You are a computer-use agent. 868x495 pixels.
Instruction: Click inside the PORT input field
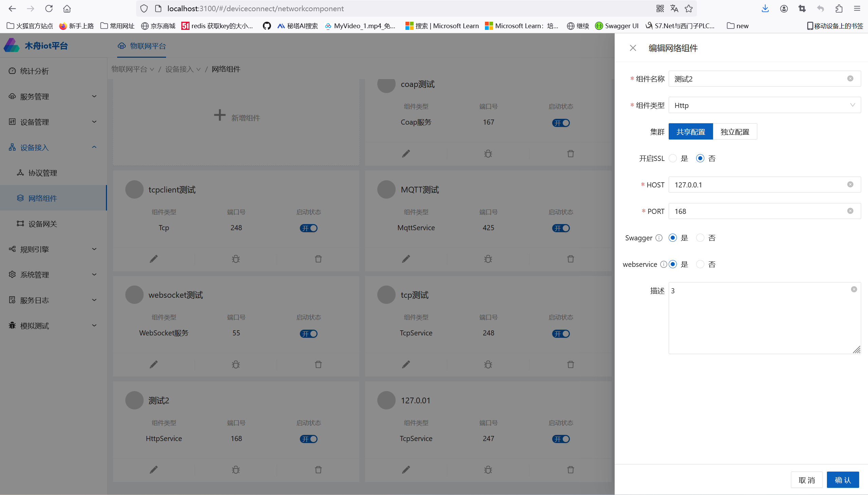tap(764, 211)
